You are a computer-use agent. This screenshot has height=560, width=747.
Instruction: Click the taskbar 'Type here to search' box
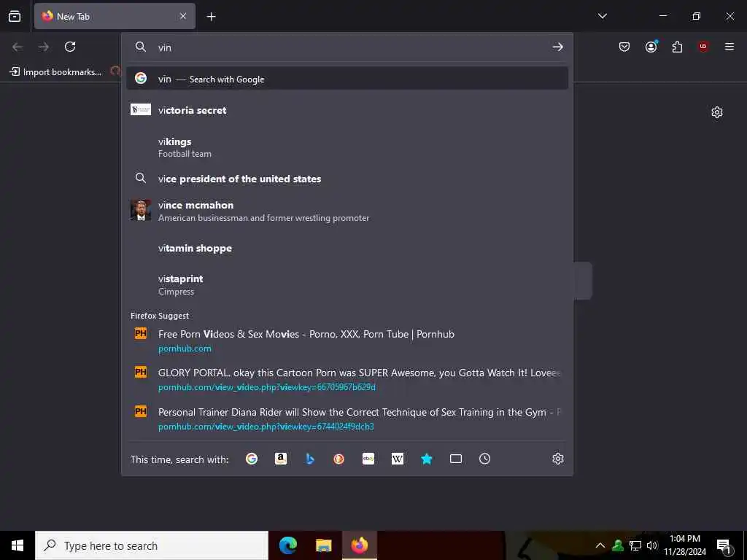[152, 545]
